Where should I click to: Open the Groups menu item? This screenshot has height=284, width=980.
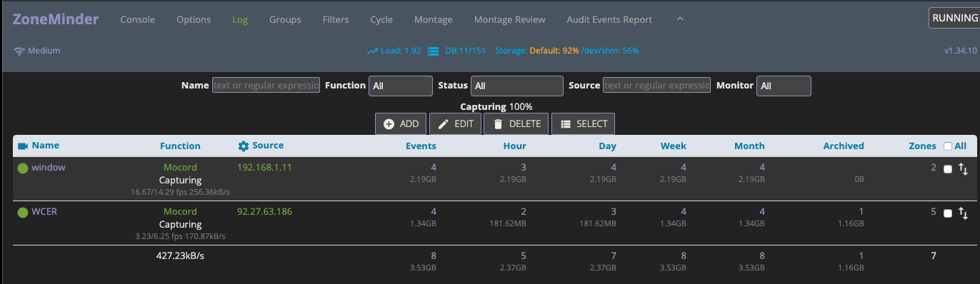point(285,19)
